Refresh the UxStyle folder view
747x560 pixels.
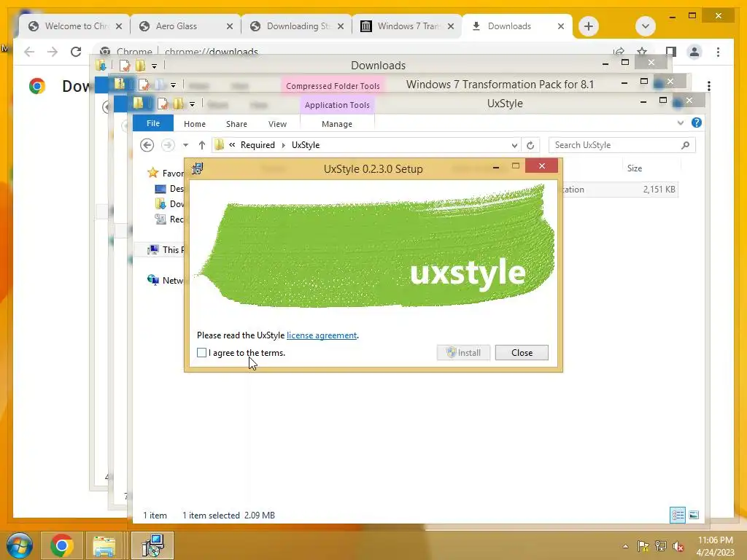530,145
